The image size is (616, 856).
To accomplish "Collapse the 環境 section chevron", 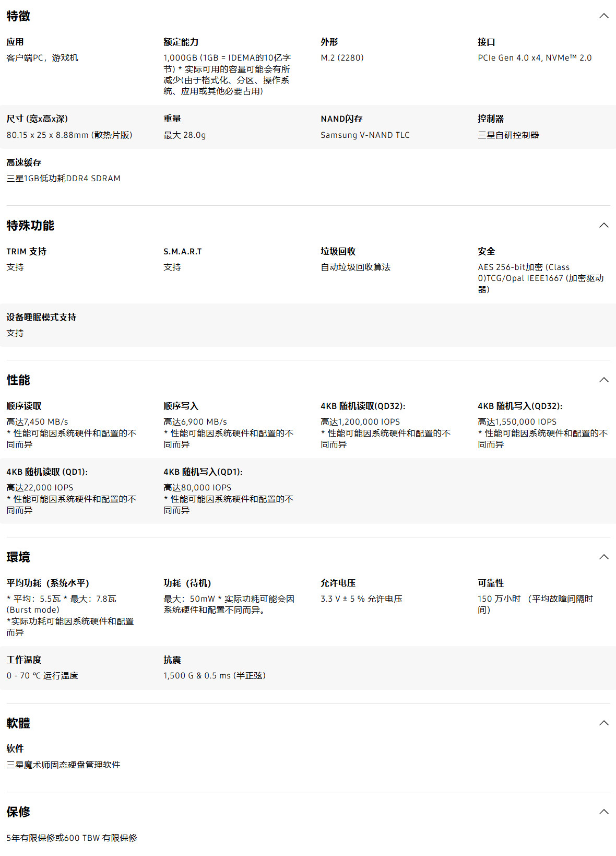I will (603, 557).
